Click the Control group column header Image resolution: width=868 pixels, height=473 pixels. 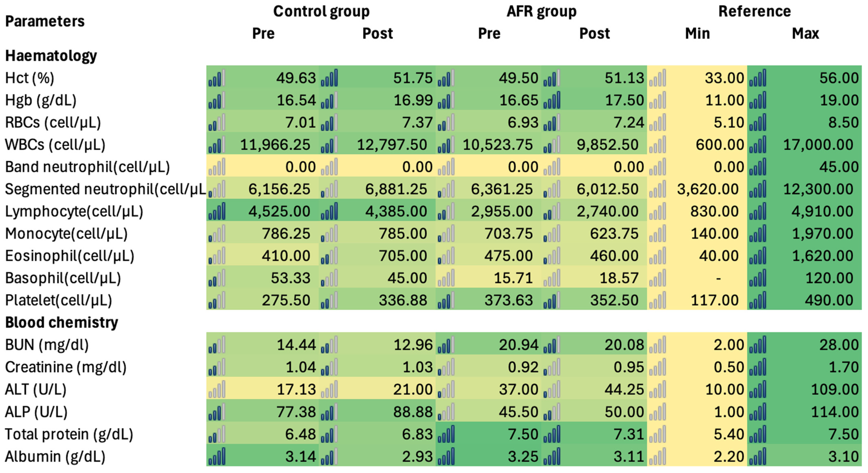321,11
